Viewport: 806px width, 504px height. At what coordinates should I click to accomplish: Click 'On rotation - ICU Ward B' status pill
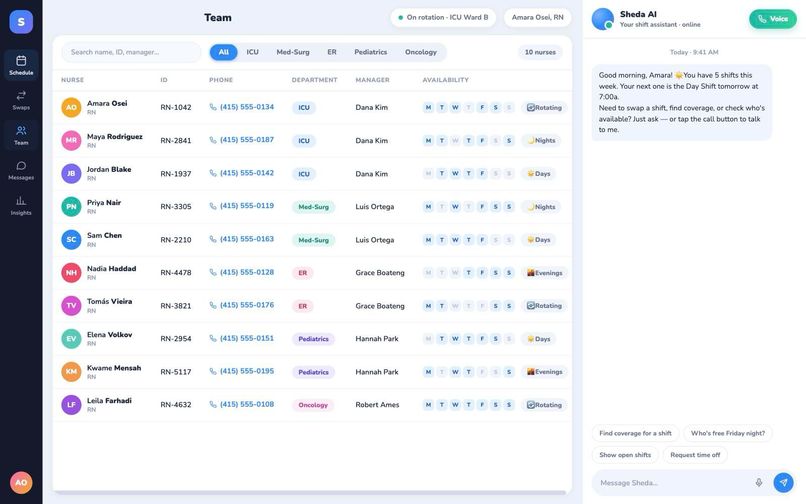point(443,17)
